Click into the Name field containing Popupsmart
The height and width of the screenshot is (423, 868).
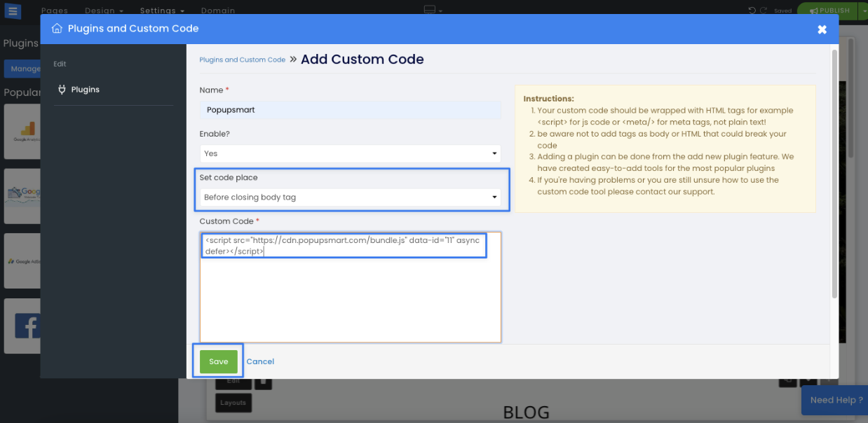tap(350, 110)
